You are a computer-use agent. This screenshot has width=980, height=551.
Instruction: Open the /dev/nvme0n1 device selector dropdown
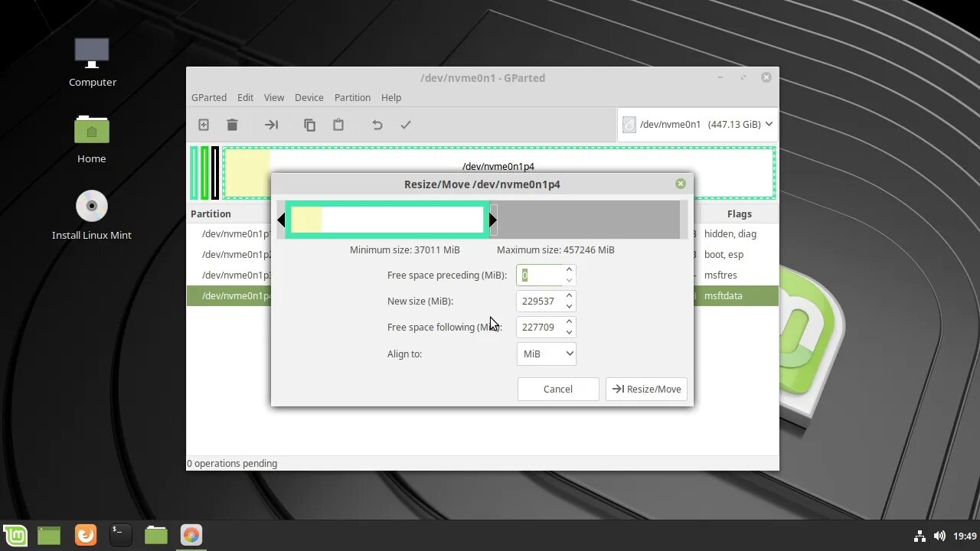click(x=697, y=125)
